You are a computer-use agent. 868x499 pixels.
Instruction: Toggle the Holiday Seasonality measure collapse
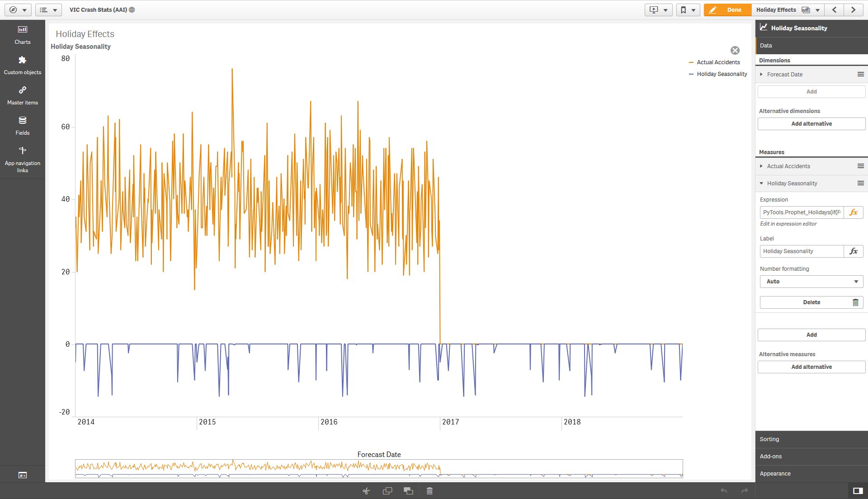tap(763, 183)
